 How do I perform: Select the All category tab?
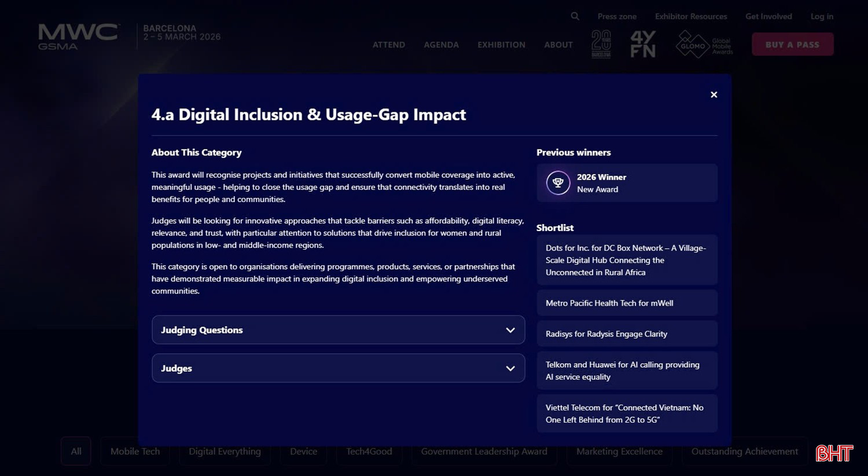[x=76, y=451]
